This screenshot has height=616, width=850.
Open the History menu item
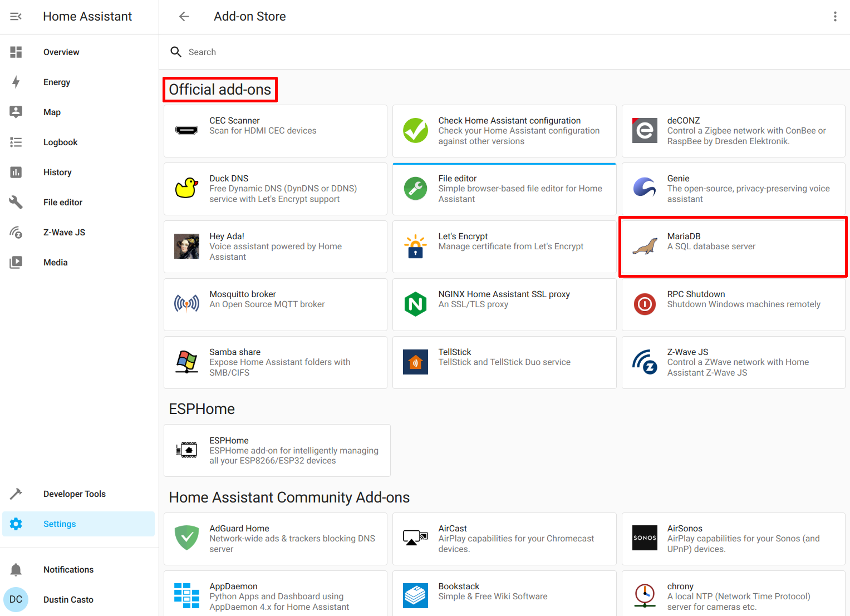tap(78, 173)
